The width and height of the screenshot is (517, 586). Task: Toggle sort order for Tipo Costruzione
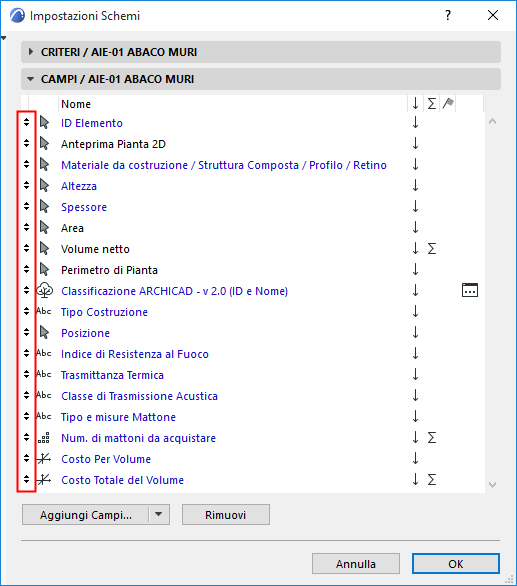[x=415, y=311]
